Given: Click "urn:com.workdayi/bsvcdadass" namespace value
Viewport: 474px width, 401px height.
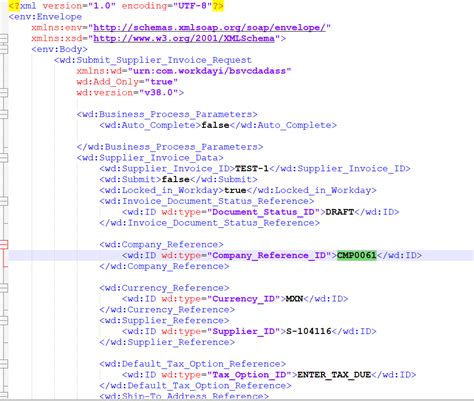Looking at the screenshot, I should (x=212, y=71).
